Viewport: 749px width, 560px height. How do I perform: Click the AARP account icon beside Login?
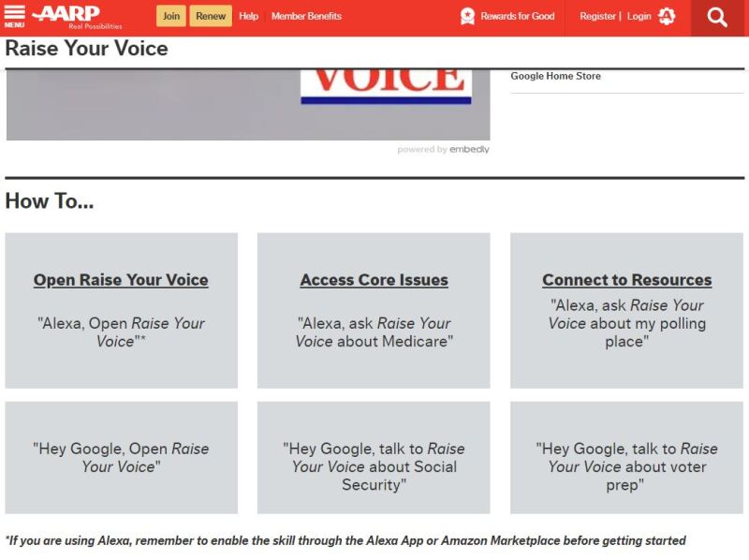coord(667,16)
